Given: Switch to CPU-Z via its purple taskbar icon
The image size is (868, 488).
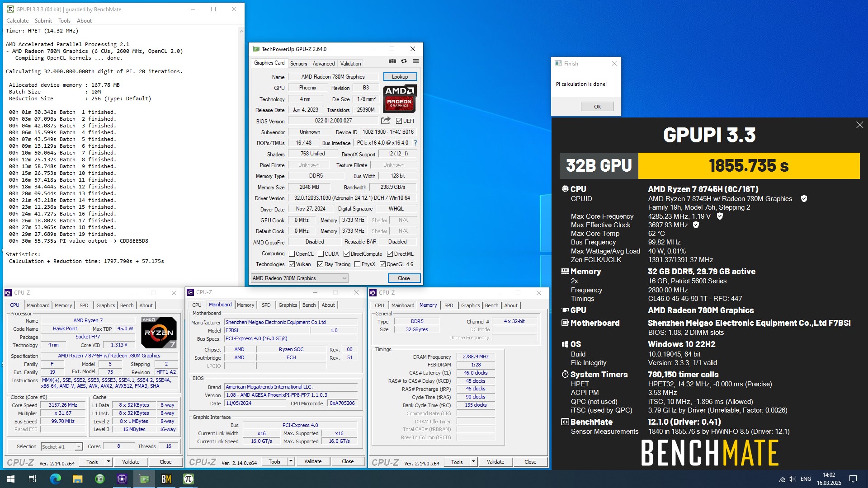Looking at the screenshot, I should (122, 479).
